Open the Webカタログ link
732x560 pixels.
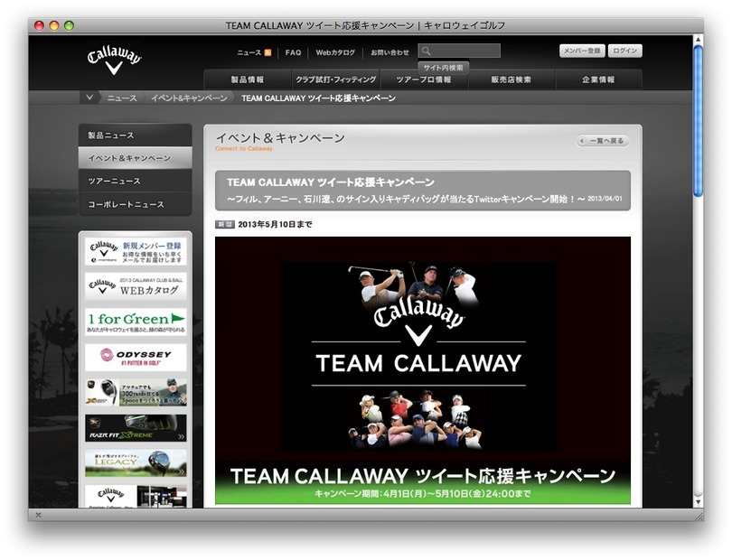coord(335,52)
